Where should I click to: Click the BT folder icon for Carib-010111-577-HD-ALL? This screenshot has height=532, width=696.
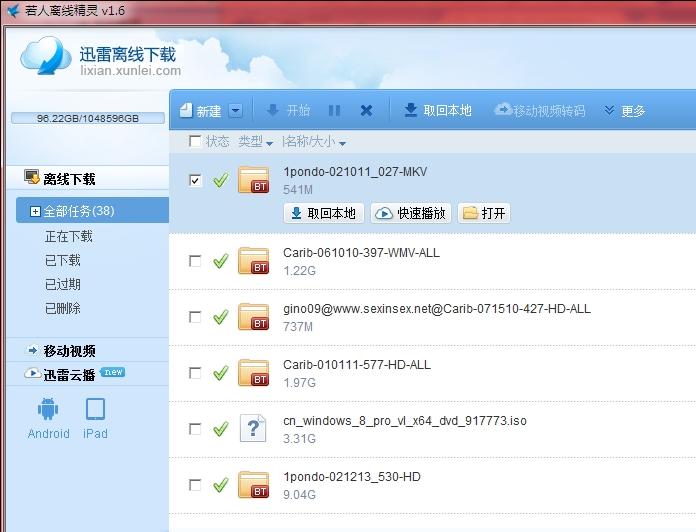254,373
